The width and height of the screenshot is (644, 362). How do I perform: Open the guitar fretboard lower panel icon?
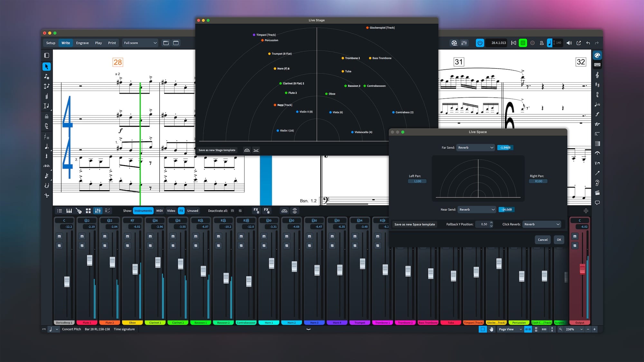pyautogui.click(x=79, y=211)
